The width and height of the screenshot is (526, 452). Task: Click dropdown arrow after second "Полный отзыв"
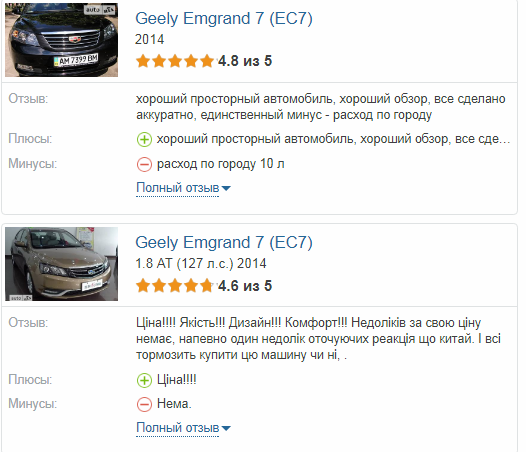click(x=226, y=429)
